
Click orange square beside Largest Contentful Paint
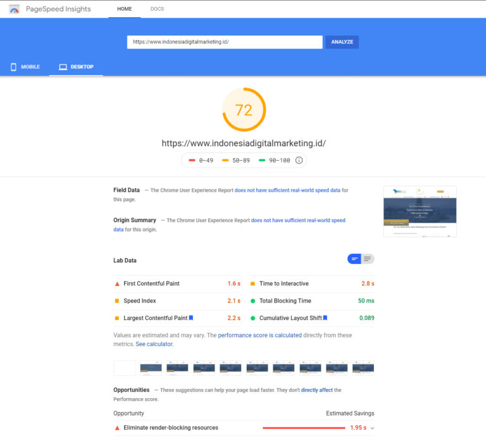(x=117, y=318)
